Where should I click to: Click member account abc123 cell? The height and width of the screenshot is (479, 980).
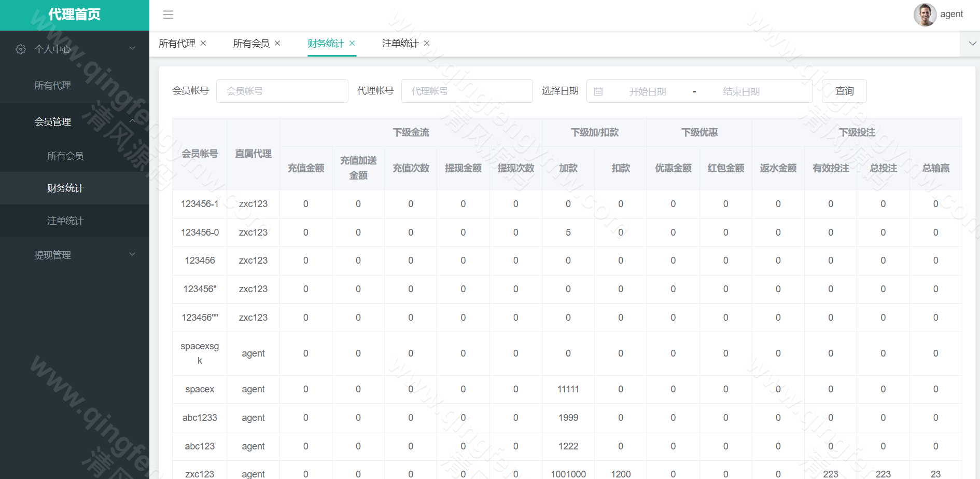click(200, 447)
